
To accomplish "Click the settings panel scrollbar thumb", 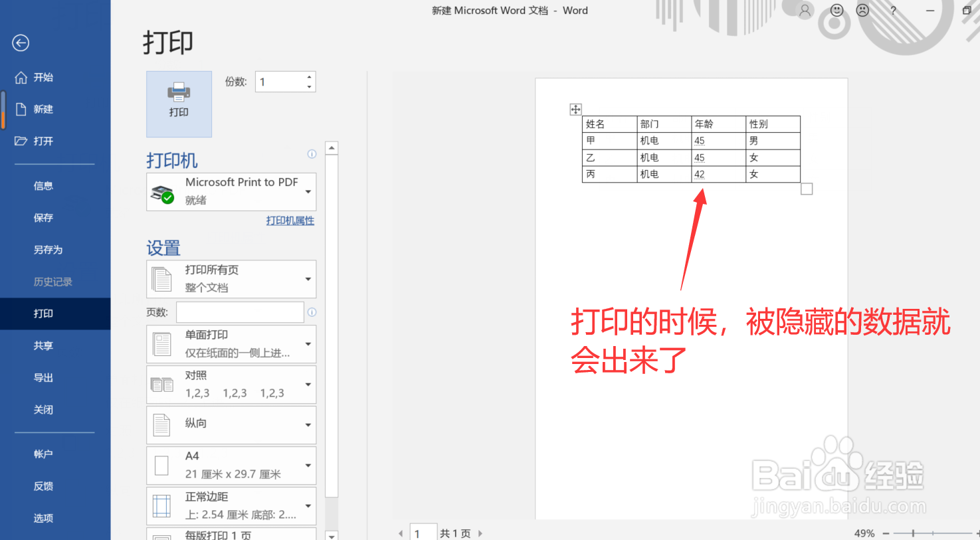I will click(x=332, y=325).
